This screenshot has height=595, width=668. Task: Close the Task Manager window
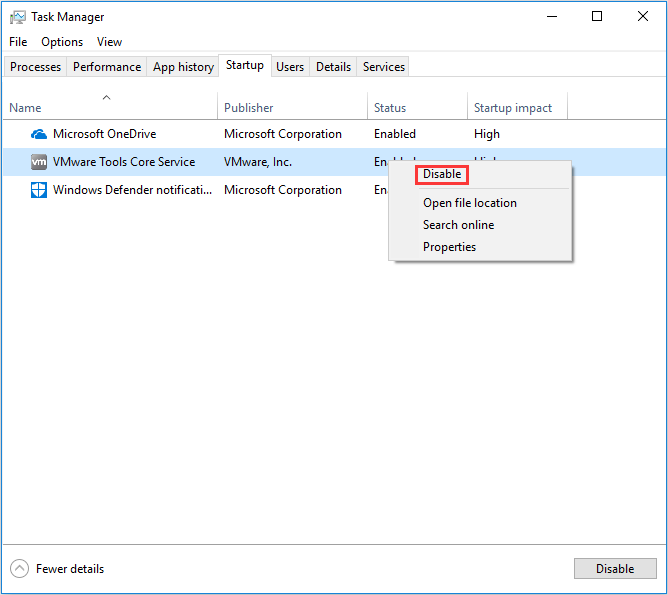click(643, 17)
